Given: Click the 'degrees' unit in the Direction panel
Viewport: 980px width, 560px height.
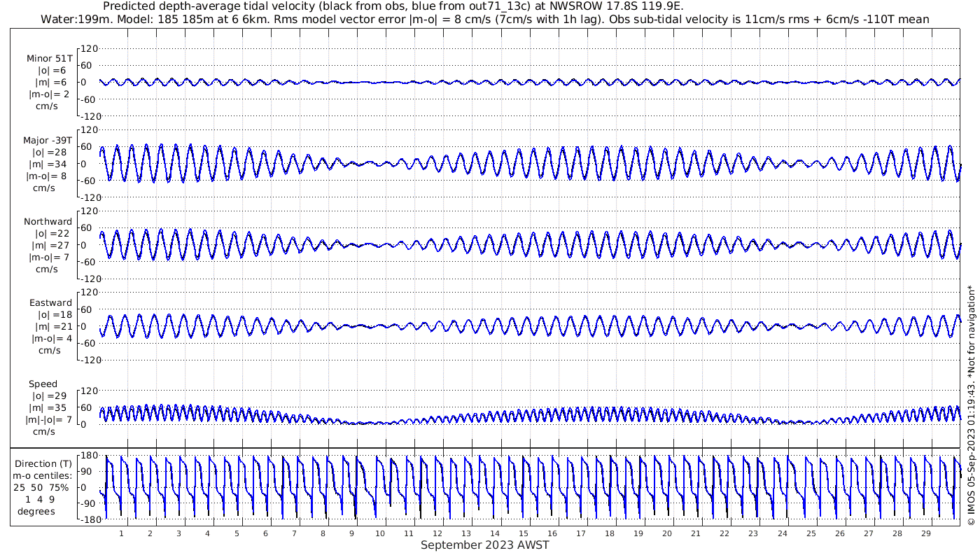Looking at the screenshot, I should point(36,511).
